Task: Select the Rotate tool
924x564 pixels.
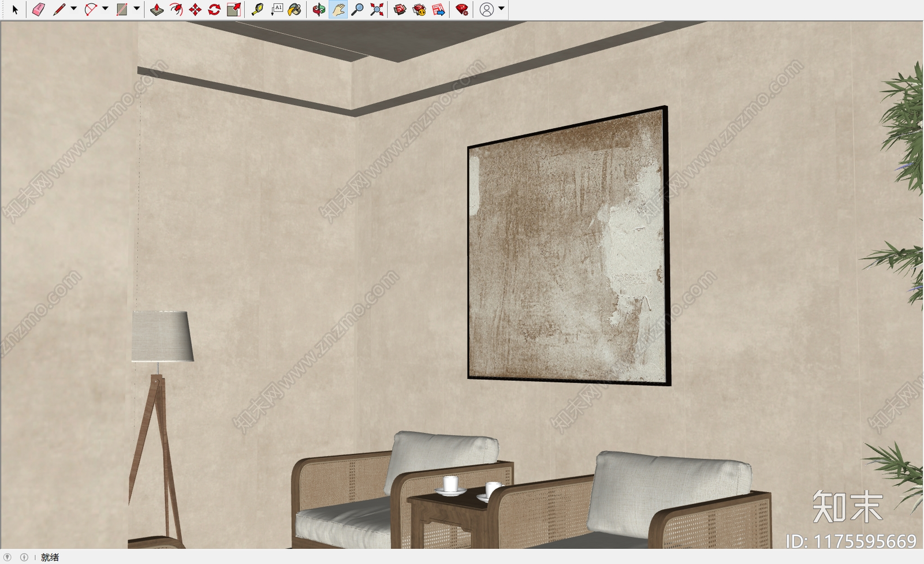Action: (214, 9)
